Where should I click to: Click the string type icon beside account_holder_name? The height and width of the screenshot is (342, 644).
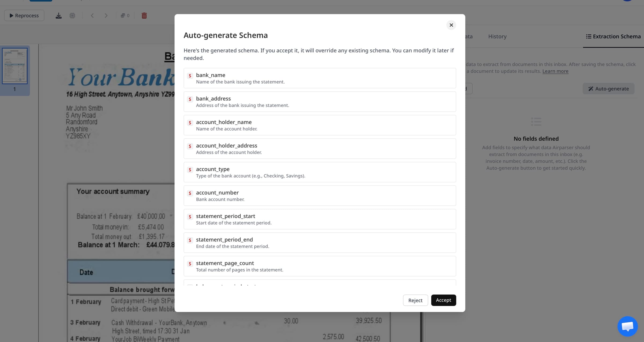click(x=190, y=123)
